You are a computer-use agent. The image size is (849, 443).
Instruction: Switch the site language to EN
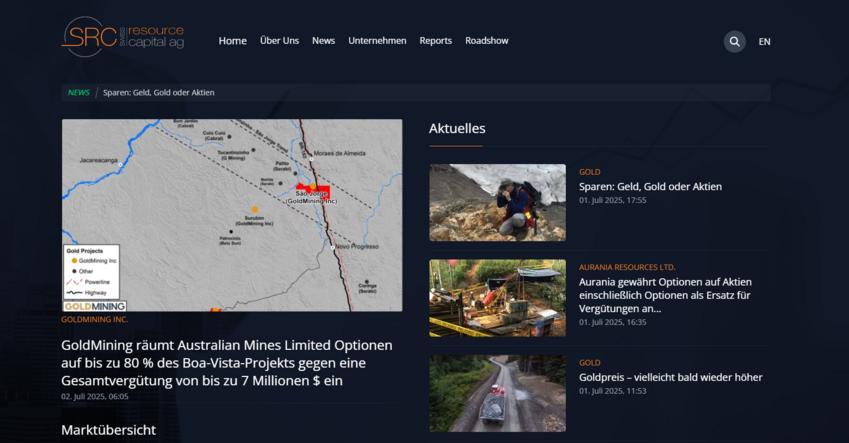click(x=764, y=42)
